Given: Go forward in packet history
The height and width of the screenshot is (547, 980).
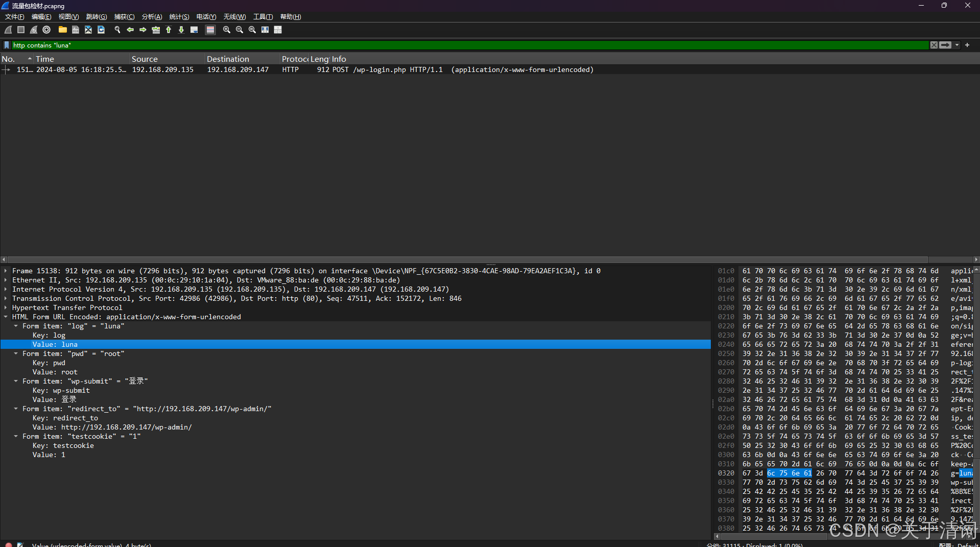Looking at the screenshot, I should pyautogui.click(x=143, y=30).
